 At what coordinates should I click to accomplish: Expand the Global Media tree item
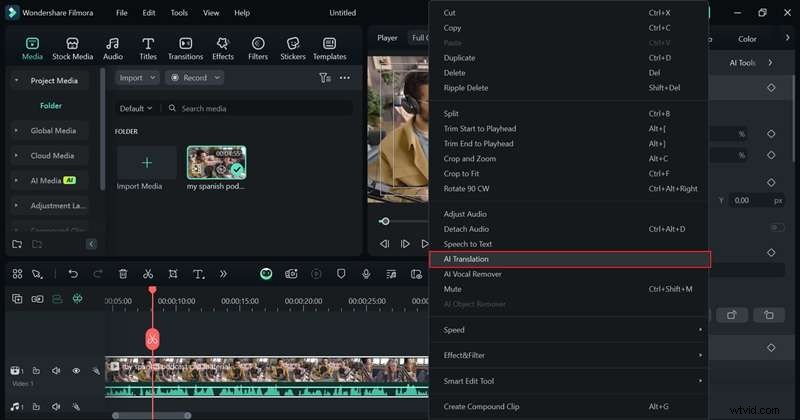(x=16, y=130)
